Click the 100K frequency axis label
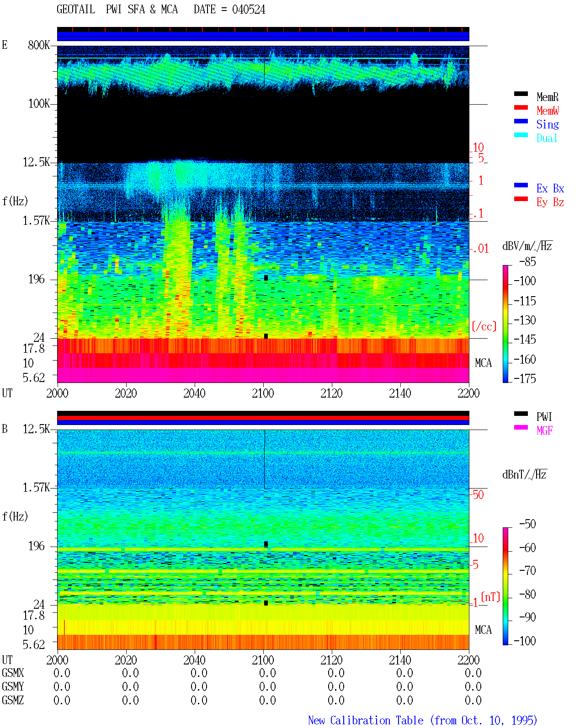The height and width of the screenshot is (728, 585). click(x=39, y=104)
